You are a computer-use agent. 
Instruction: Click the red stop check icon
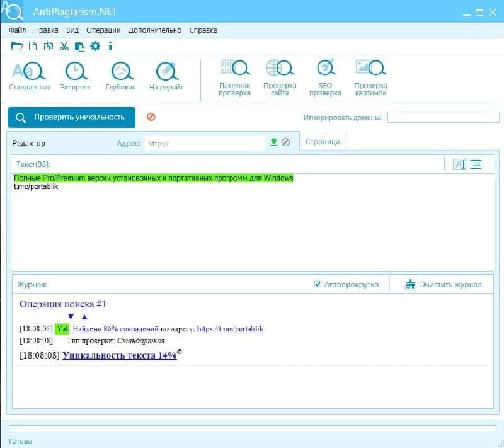coord(151,117)
